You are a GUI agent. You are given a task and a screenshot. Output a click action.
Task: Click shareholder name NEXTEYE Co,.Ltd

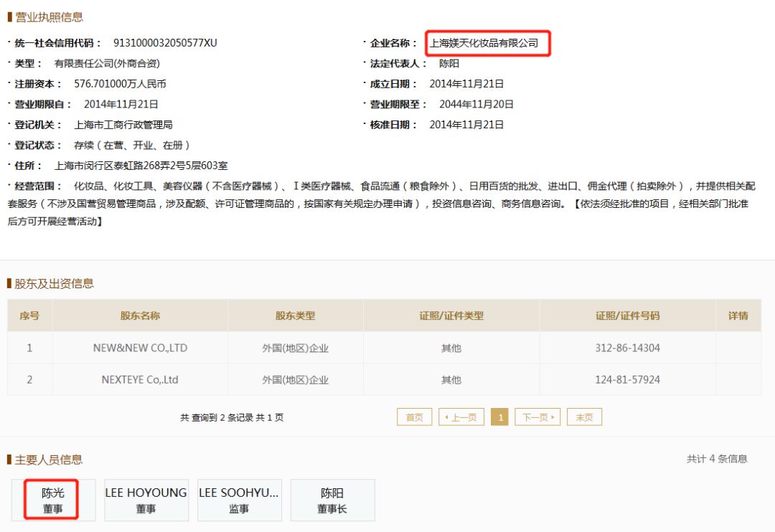tap(140, 379)
